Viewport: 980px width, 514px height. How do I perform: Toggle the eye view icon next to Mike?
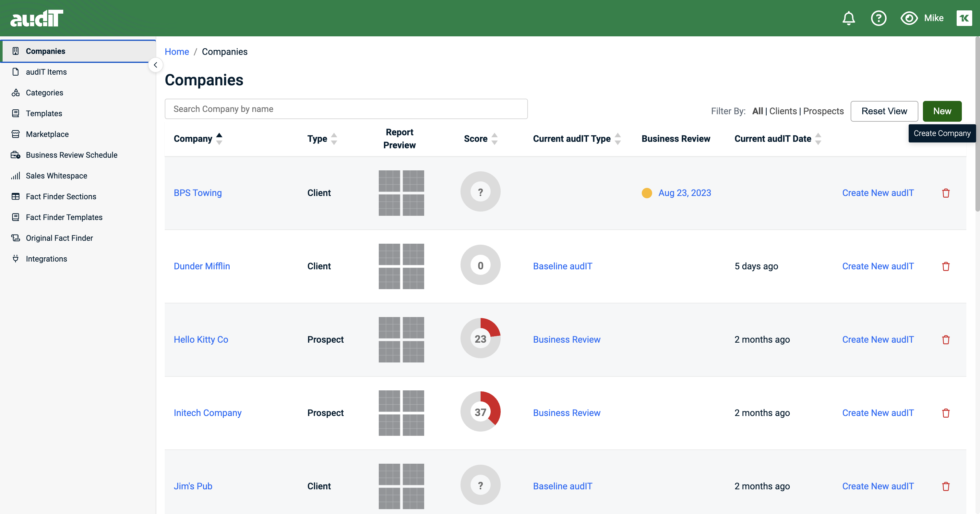(x=909, y=18)
